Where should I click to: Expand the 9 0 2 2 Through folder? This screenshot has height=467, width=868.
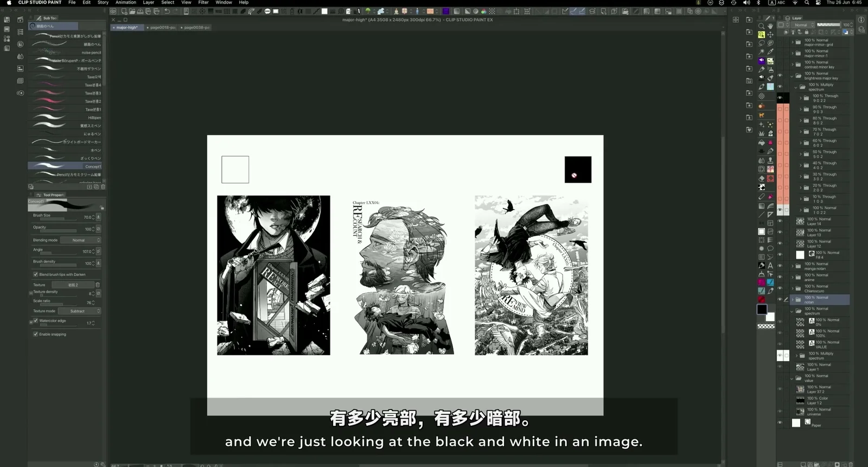tap(800, 98)
